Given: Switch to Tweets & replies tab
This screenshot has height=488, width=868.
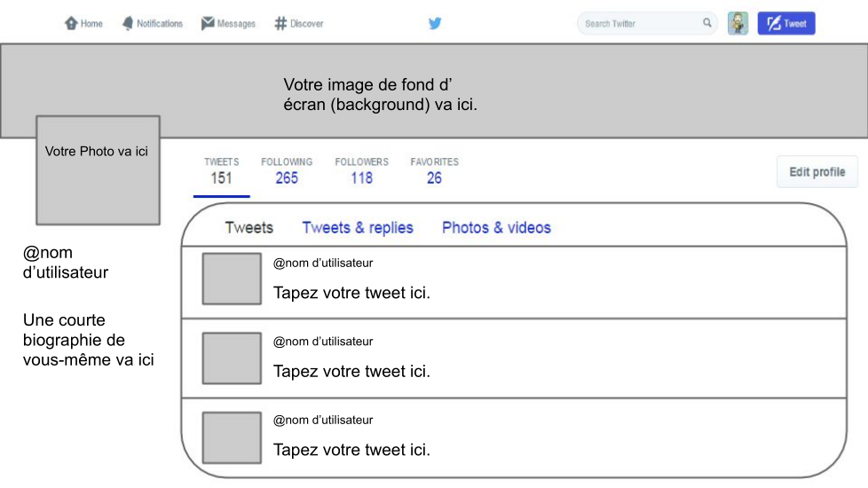Looking at the screenshot, I should [x=358, y=228].
